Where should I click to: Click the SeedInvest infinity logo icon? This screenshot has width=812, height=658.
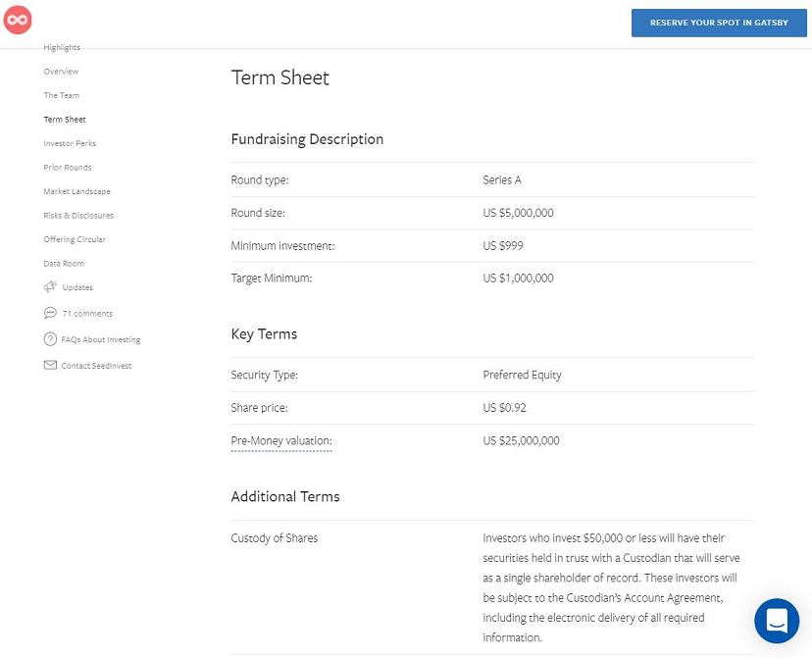tap(18, 20)
